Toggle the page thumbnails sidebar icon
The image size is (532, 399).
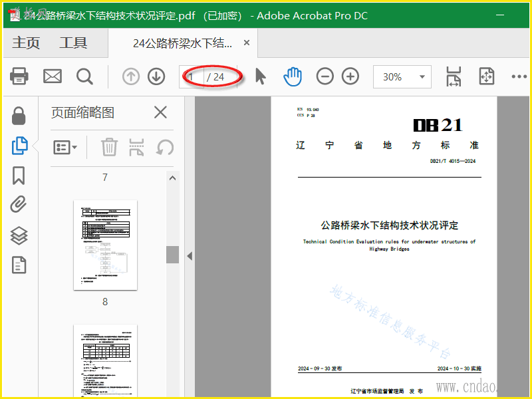click(x=20, y=146)
